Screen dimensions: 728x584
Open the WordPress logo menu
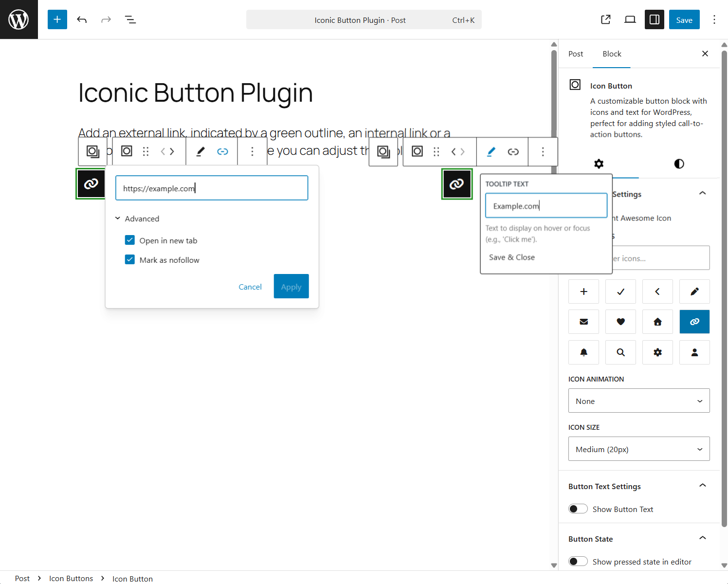[19, 19]
